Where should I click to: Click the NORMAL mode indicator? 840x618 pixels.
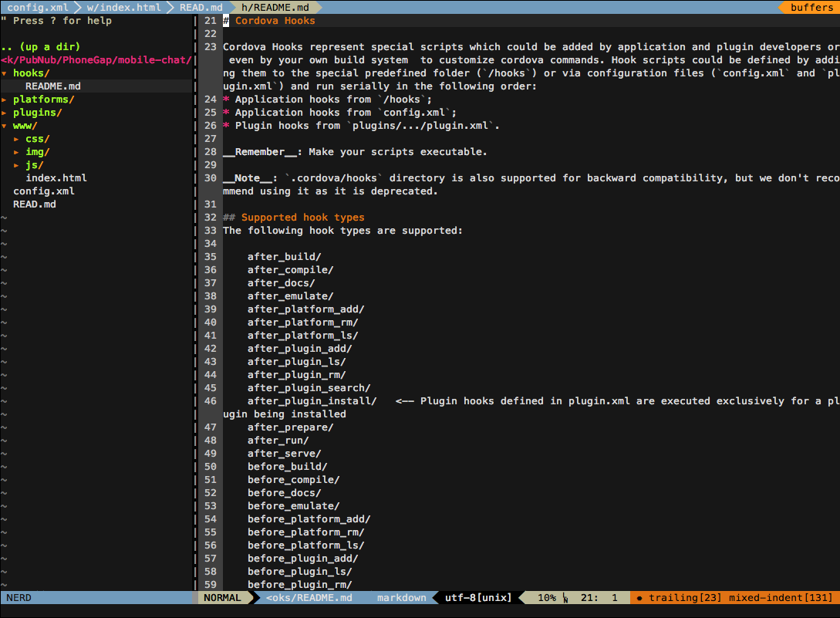point(222,598)
